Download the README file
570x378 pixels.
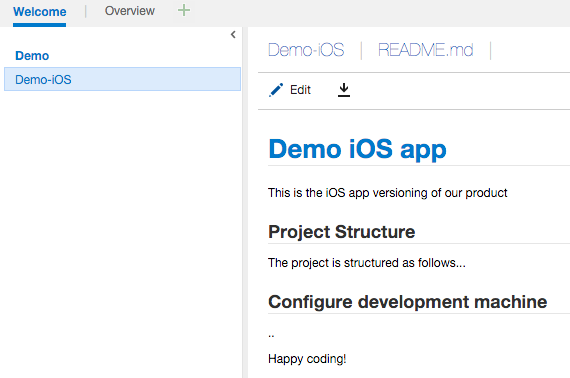point(344,90)
